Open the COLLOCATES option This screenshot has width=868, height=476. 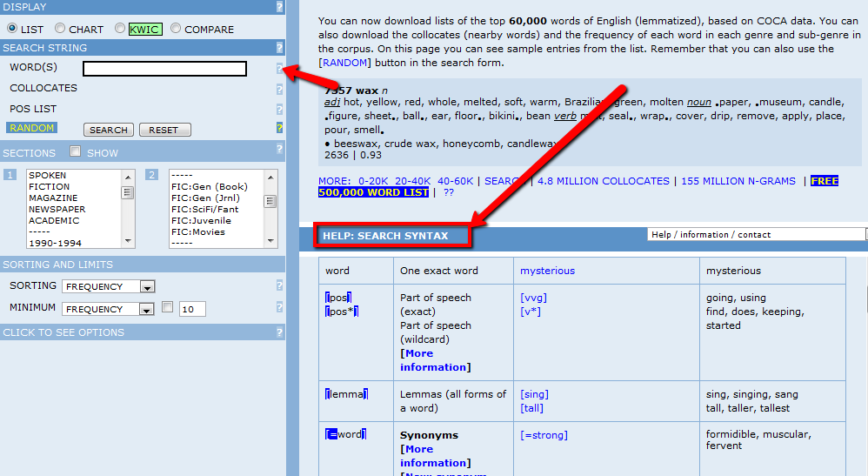[x=43, y=88]
